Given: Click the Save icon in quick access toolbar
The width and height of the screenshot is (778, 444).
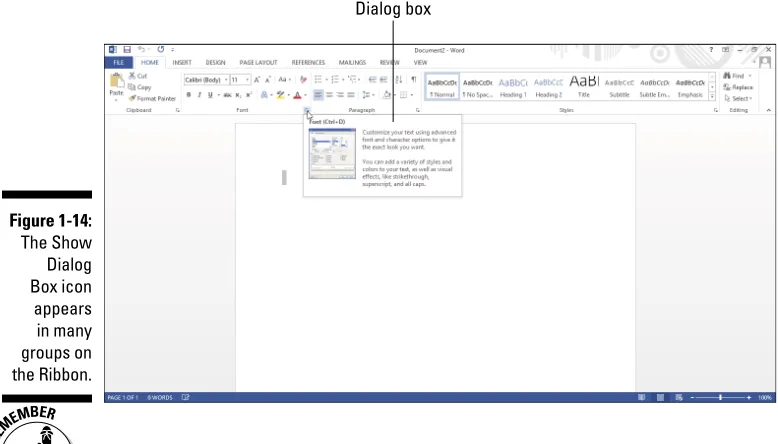Looking at the screenshot, I should pos(127,50).
